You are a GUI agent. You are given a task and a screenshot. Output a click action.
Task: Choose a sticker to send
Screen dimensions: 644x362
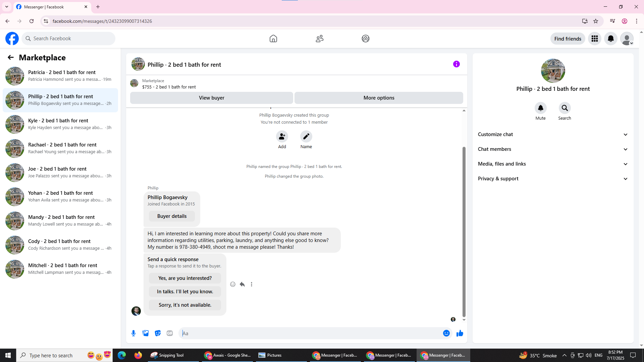pyautogui.click(x=158, y=333)
